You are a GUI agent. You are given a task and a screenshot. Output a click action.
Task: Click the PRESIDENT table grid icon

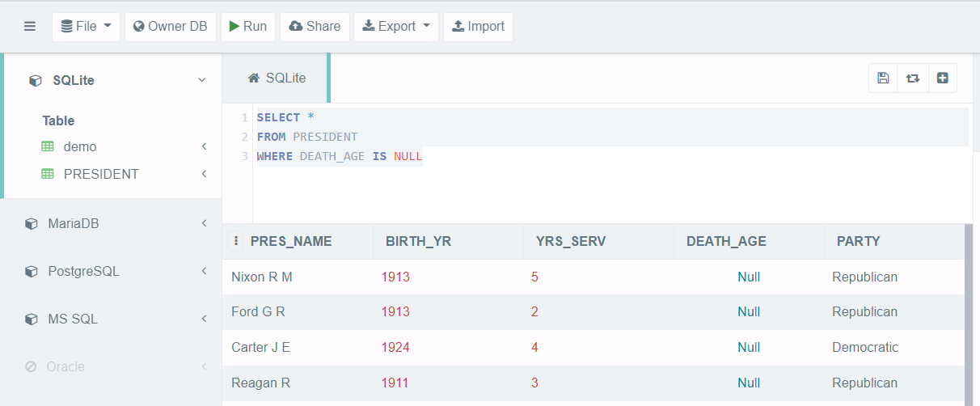tap(48, 174)
